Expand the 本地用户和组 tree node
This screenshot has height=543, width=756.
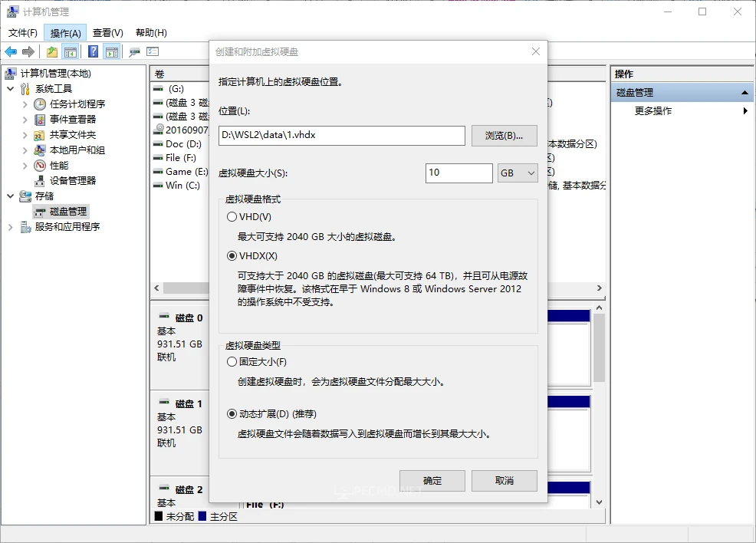[25, 150]
